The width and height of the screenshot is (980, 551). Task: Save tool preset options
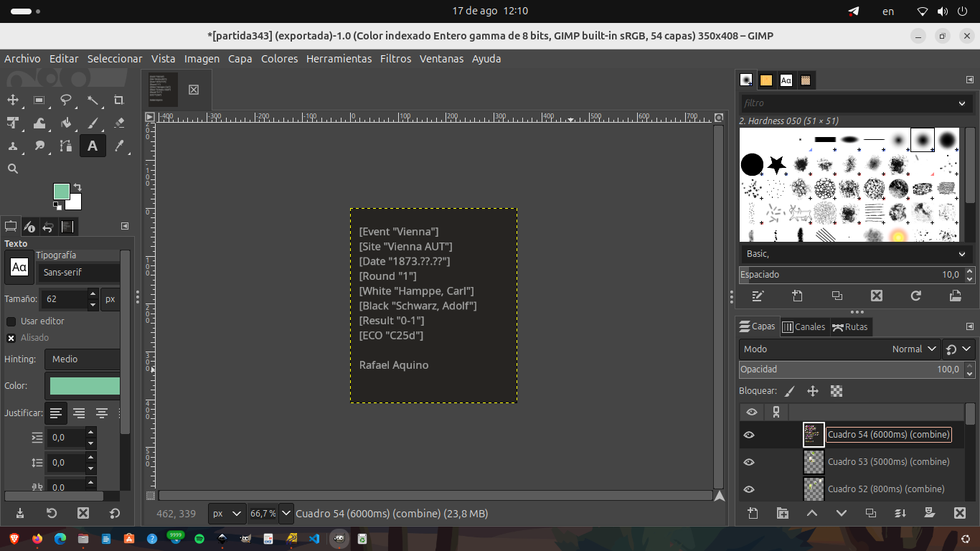pyautogui.click(x=20, y=513)
